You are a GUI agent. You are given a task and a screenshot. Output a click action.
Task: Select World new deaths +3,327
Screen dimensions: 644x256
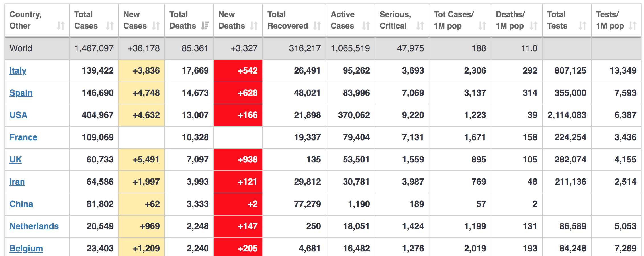[244, 48]
